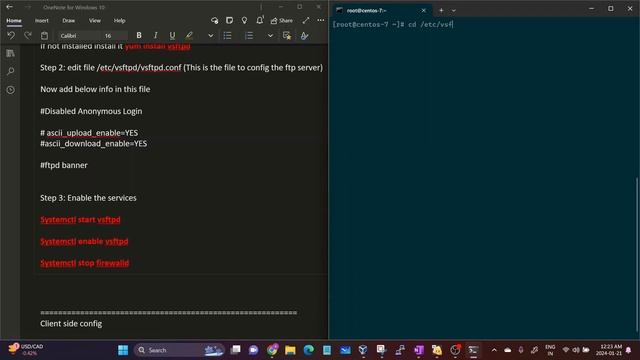640x360 pixels.
Task: Open the Insert tab
Action: tap(42, 20)
